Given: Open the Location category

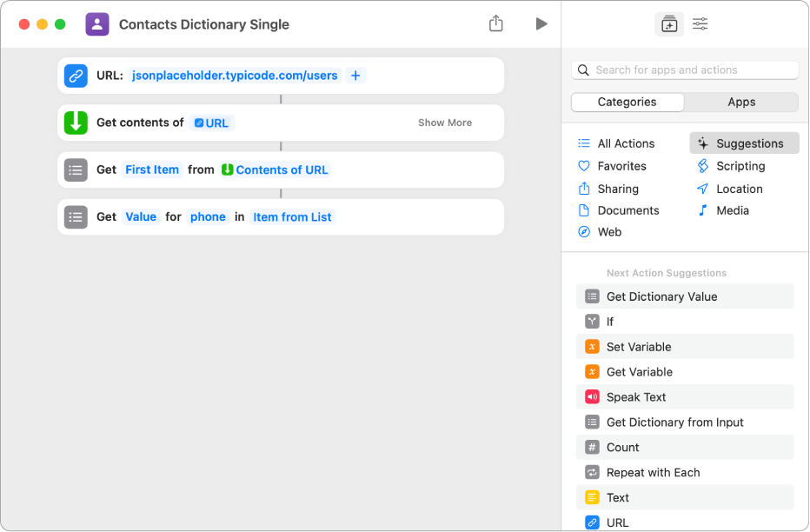Looking at the screenshot, I should point(740,188).
